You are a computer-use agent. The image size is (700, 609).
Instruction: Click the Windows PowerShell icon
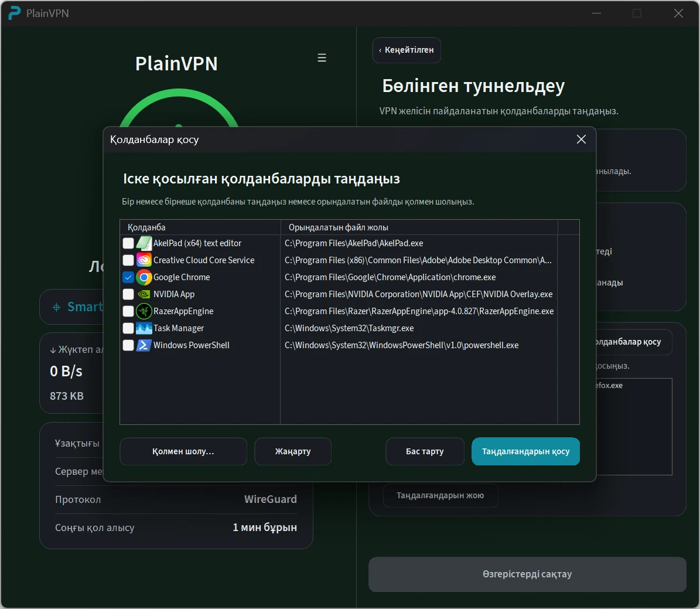tap(144, 345)
